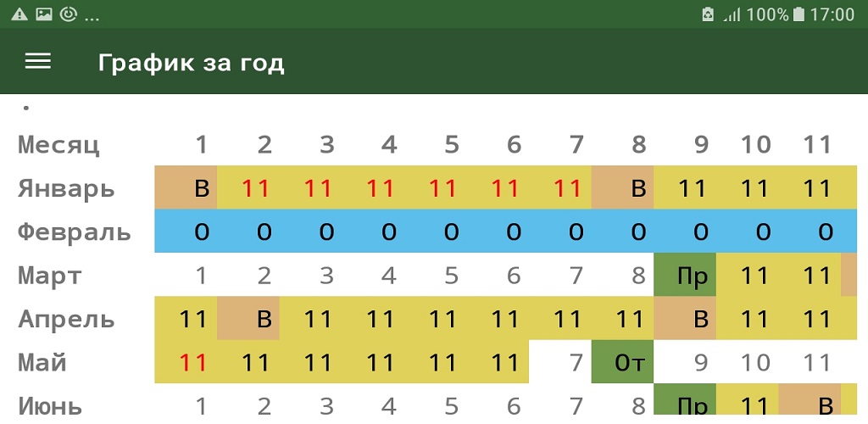
Task: Tap the February day 5 '0' cell
Action: 451,232
